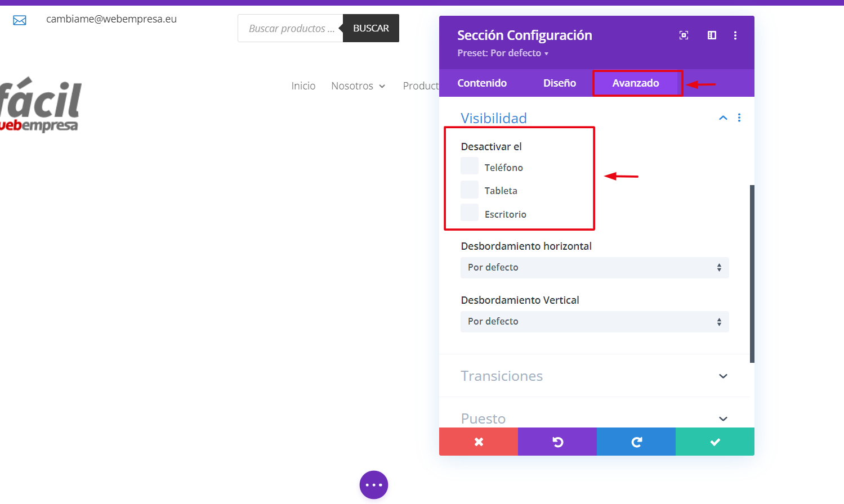Click the snap modal to side icon
The height and width of the screenshot is (504, 844).
coord(712,35)
